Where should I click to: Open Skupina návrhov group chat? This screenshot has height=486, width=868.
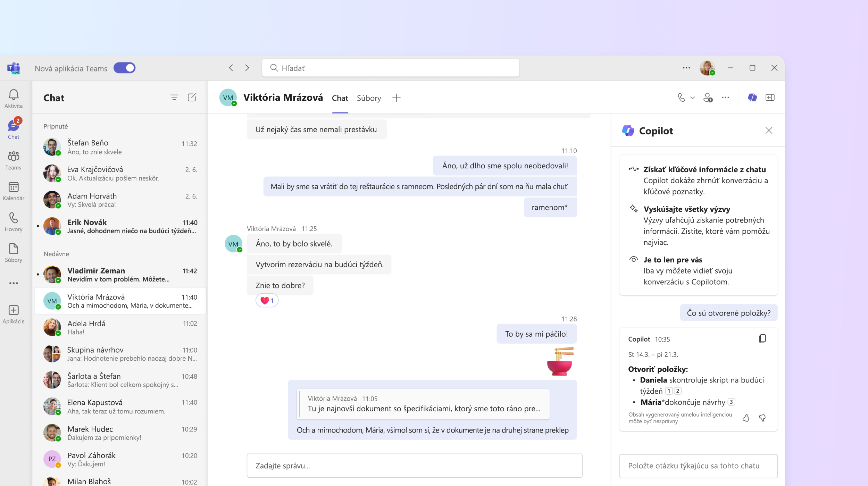pyautogui.click(x=120, y=354)
